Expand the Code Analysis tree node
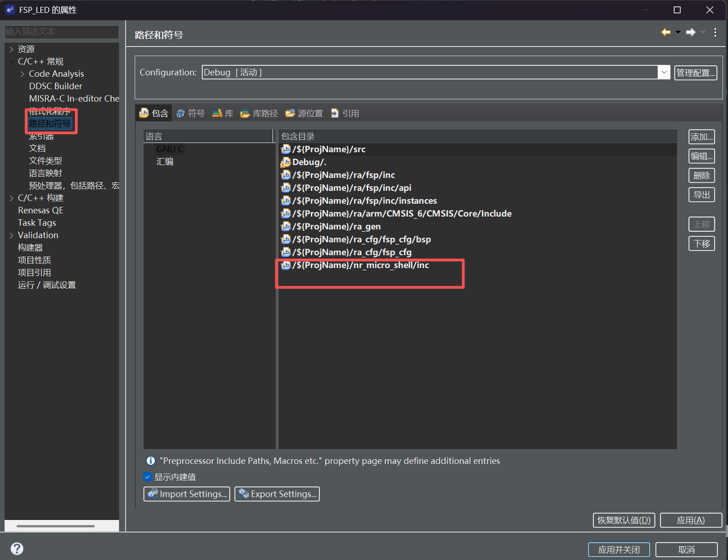This screenshot has width=728, height=560. coord(23,74)
